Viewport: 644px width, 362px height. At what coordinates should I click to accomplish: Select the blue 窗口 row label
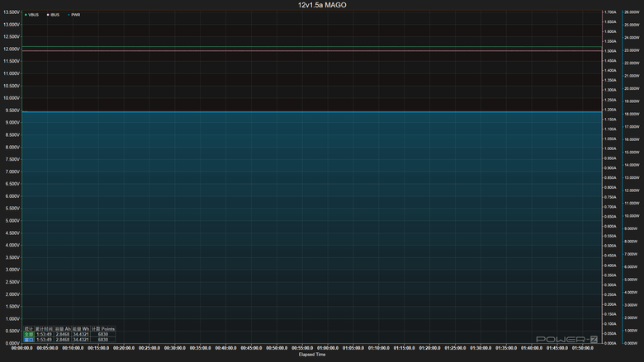tap(29, 340)
